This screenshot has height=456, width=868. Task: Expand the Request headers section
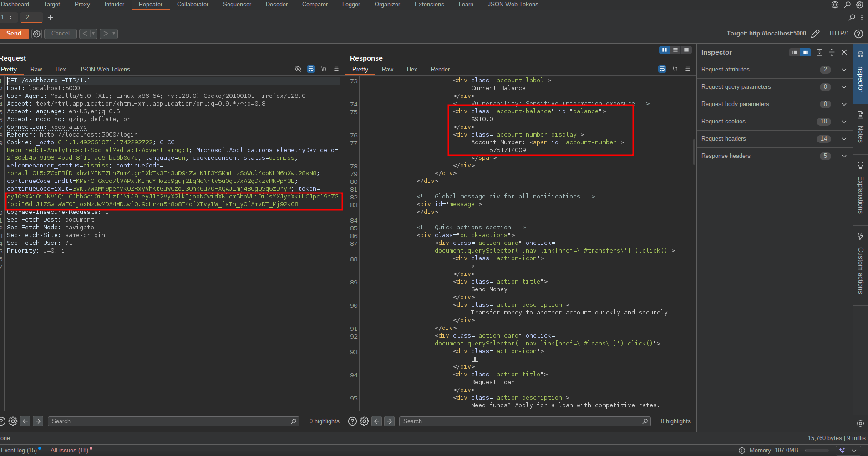[844, 139]
